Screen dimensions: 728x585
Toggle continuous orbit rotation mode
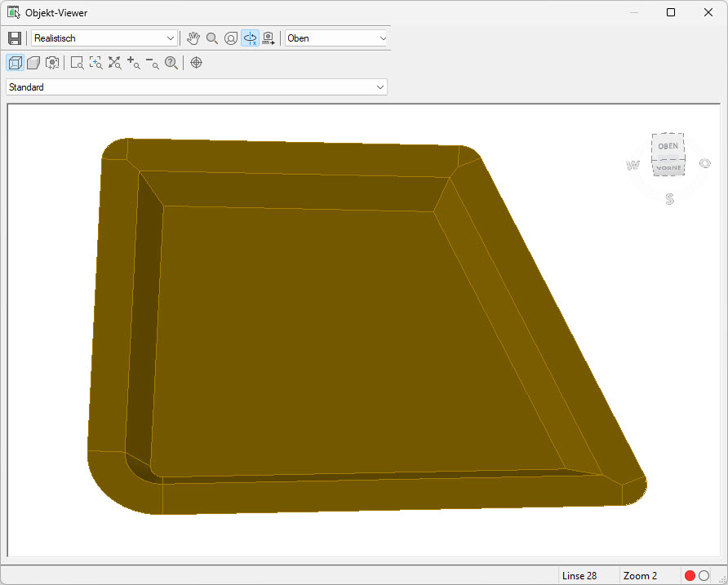[250, 38]
